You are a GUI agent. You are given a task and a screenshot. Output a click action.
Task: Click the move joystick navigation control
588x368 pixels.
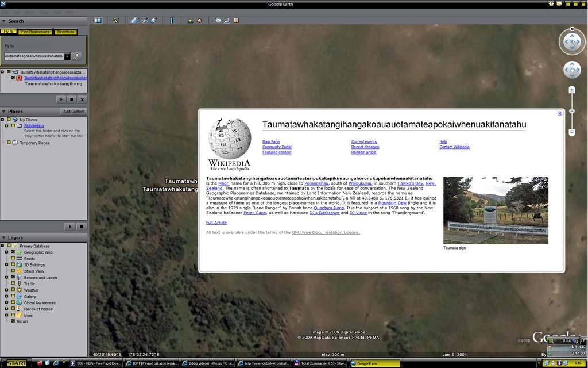(x=572, y=70)
